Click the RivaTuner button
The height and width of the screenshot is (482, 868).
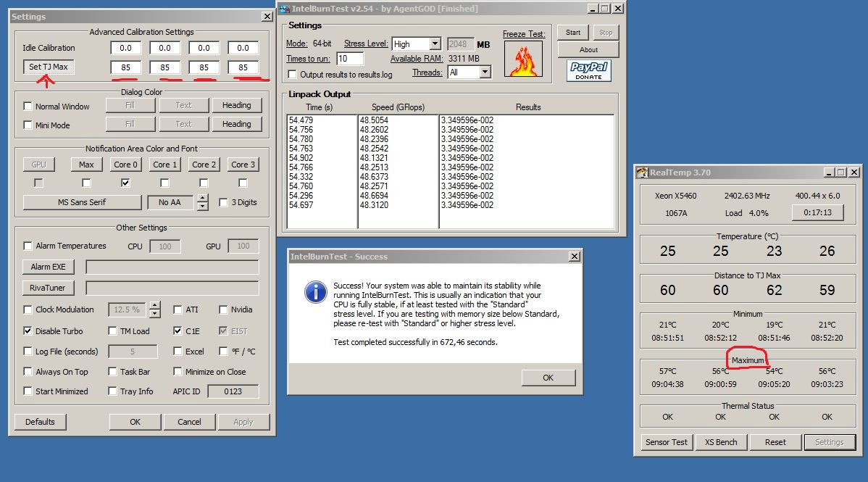(48, 288)
